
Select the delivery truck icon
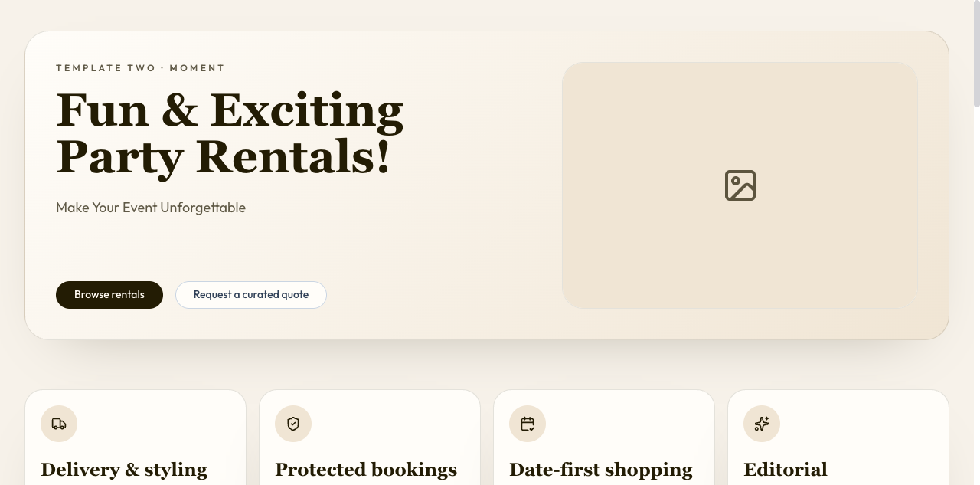coord(59,424)
